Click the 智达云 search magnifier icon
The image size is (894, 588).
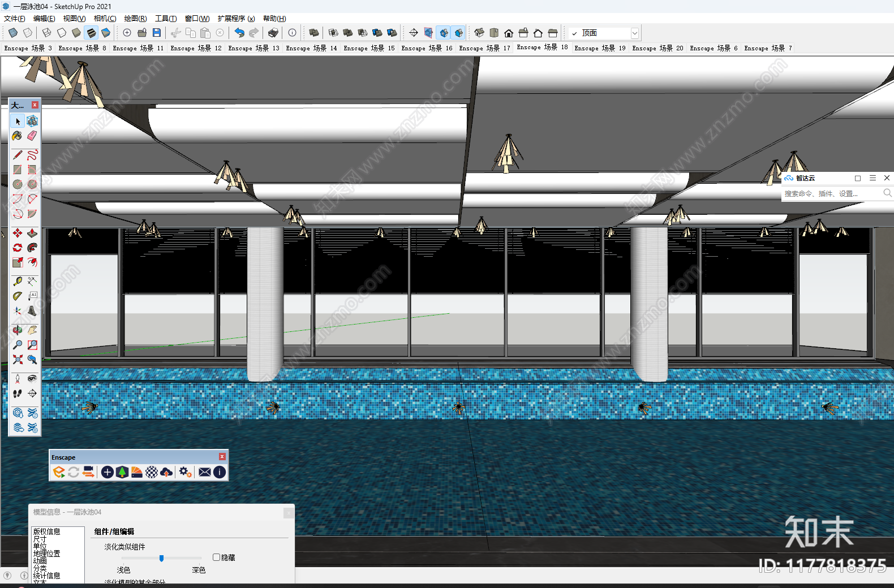[887, 193]
